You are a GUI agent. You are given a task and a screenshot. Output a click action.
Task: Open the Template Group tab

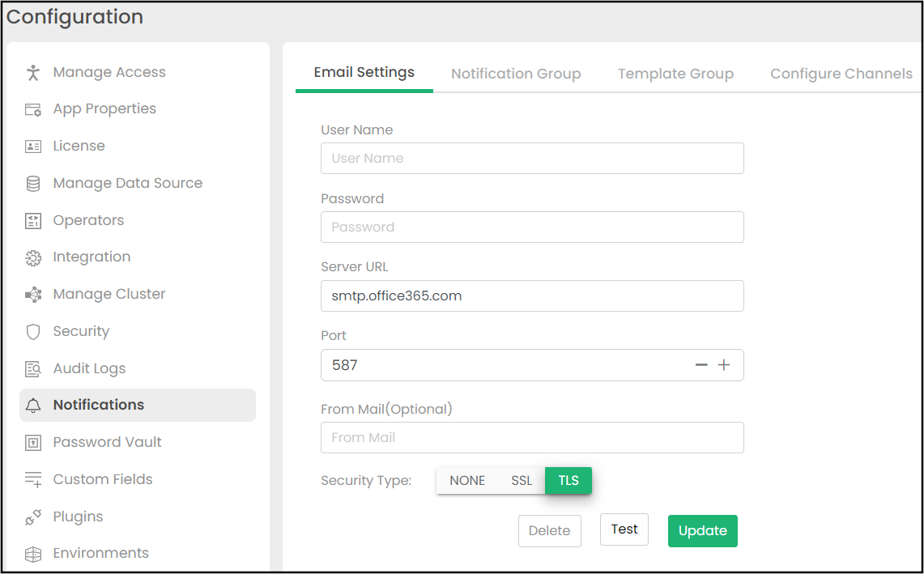pyautogui.click(x=675, y=74)
